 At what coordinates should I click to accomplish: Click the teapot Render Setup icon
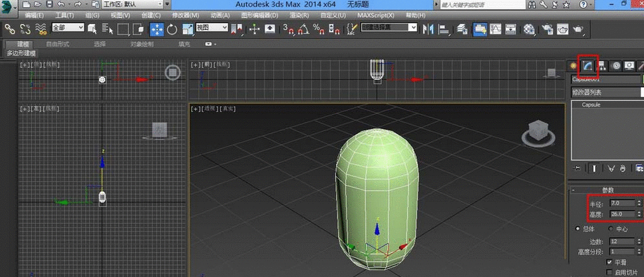547,29
